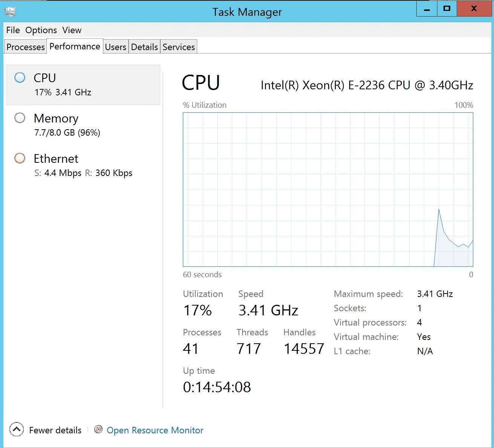Viewport: 494px width, 448px height.
Task: Click the Task Manager title bar icon
Action: point(10,11)
